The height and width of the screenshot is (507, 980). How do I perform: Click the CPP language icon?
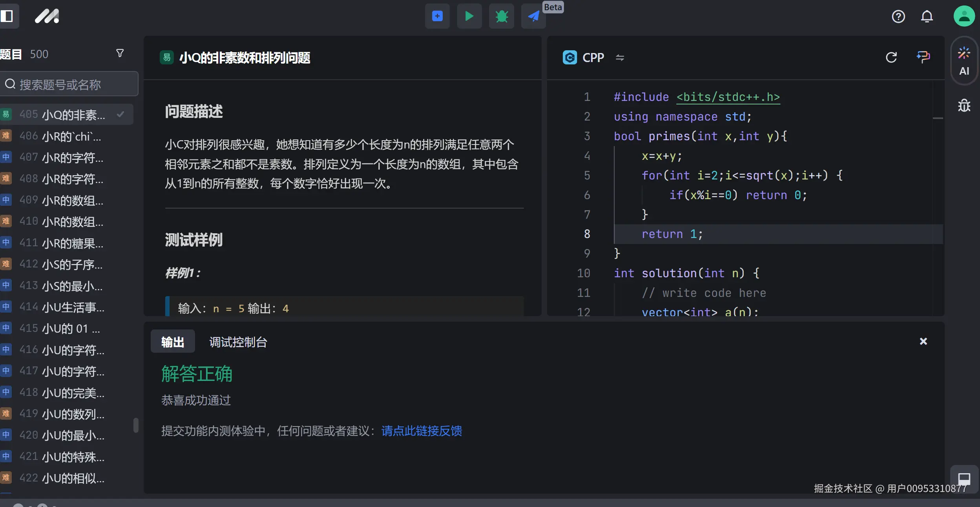pos(569,57)
